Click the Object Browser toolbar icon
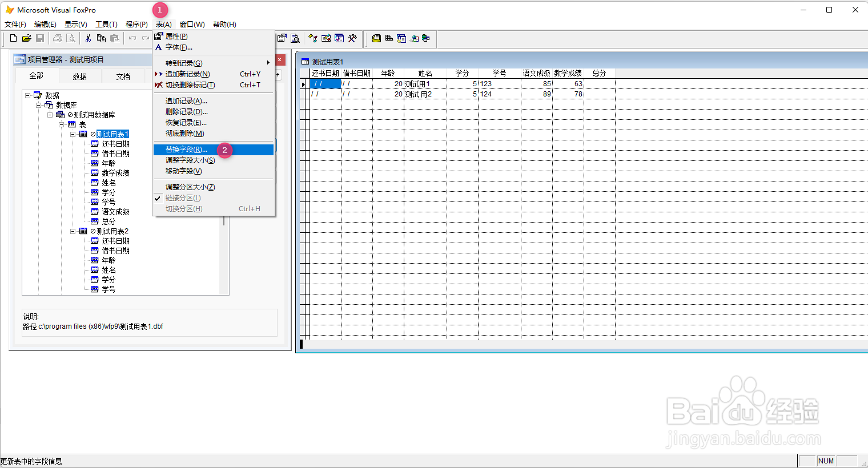868x468 pixels. [326, 38]
